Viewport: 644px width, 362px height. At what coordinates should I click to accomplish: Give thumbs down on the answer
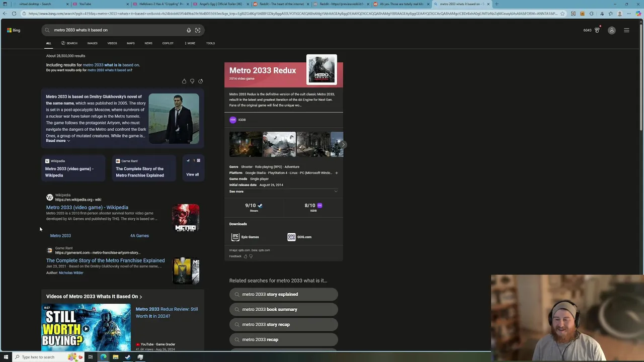(x=192, y=81)
